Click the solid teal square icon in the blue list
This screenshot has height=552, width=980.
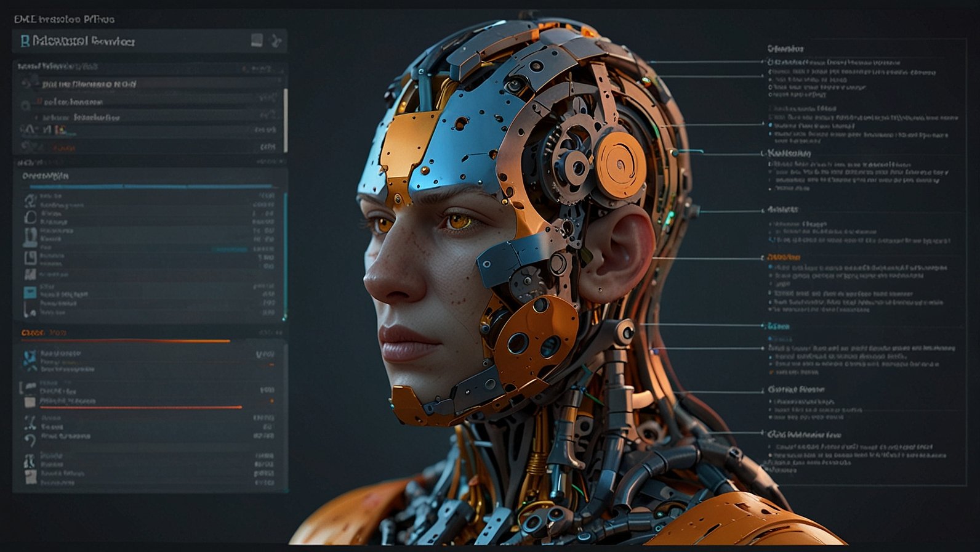point(30,292)
